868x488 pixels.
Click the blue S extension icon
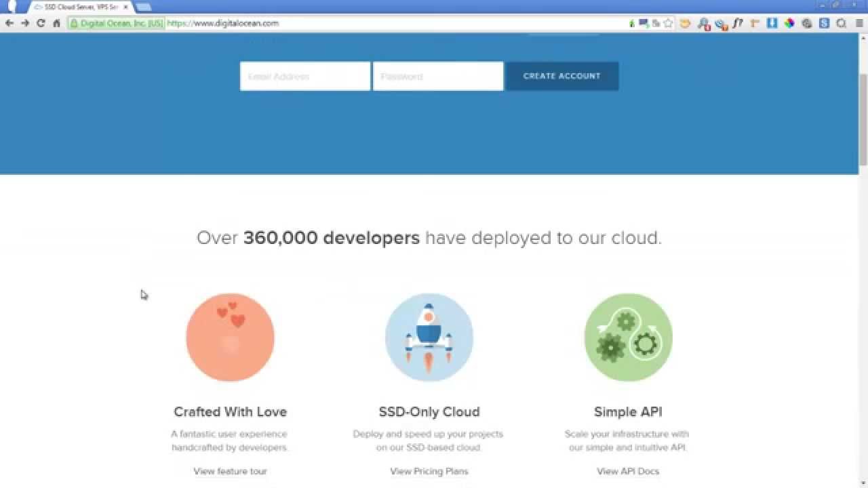[824, 23]
